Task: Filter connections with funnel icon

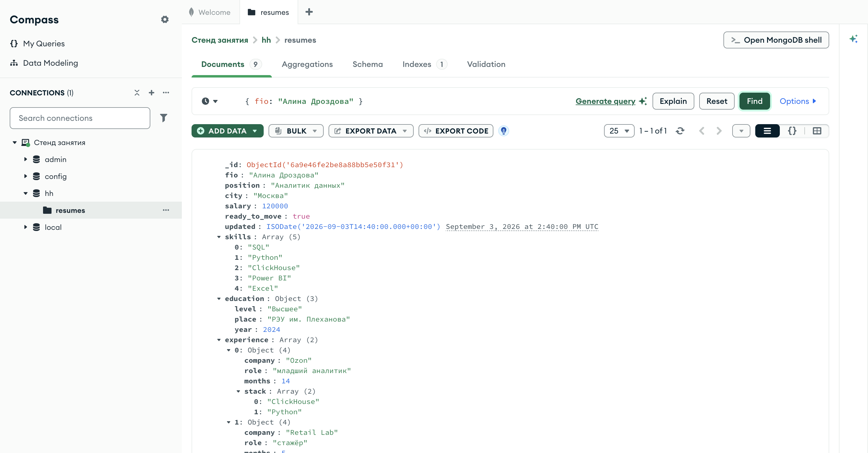Action: click(164, 118)
